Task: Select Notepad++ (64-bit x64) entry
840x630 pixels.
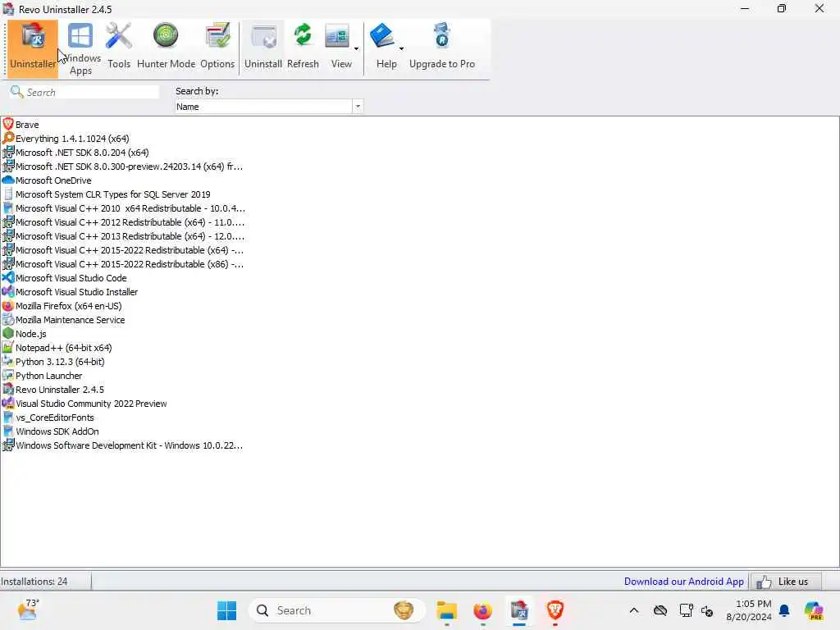Action: click(x=57, y=347)
